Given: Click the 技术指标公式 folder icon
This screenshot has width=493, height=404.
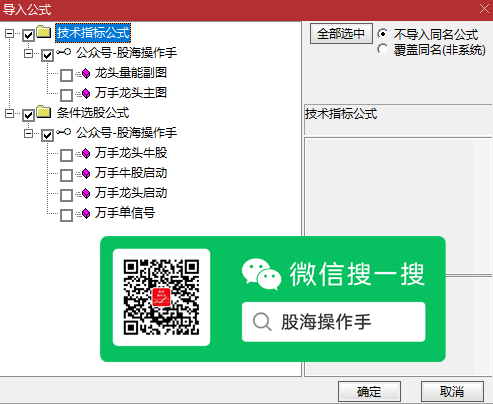Looking at the screenshot, I should click(44, 32).
